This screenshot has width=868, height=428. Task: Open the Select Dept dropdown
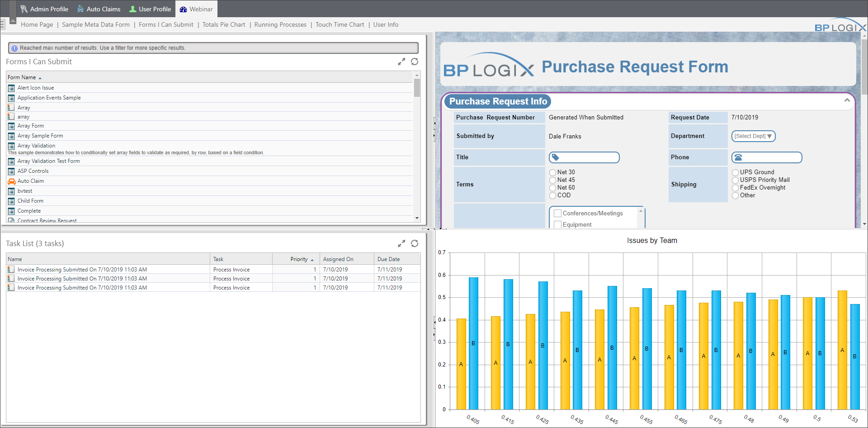[x=753, y=136]
